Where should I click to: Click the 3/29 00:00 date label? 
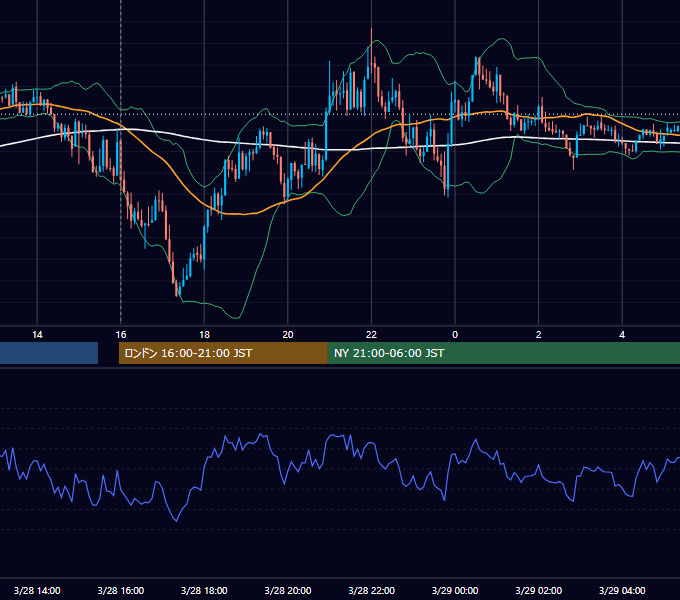coord(455,590)
